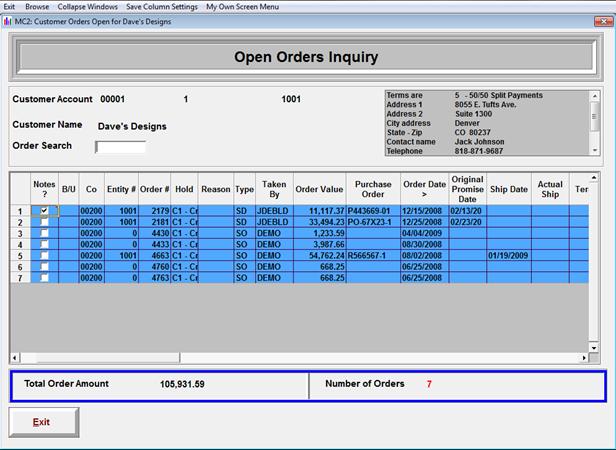Image resolution: width=616 pixels, height=450 pixels.
Task: Uncheck Notes checkbox for order 2179
Action: (44, 211)
